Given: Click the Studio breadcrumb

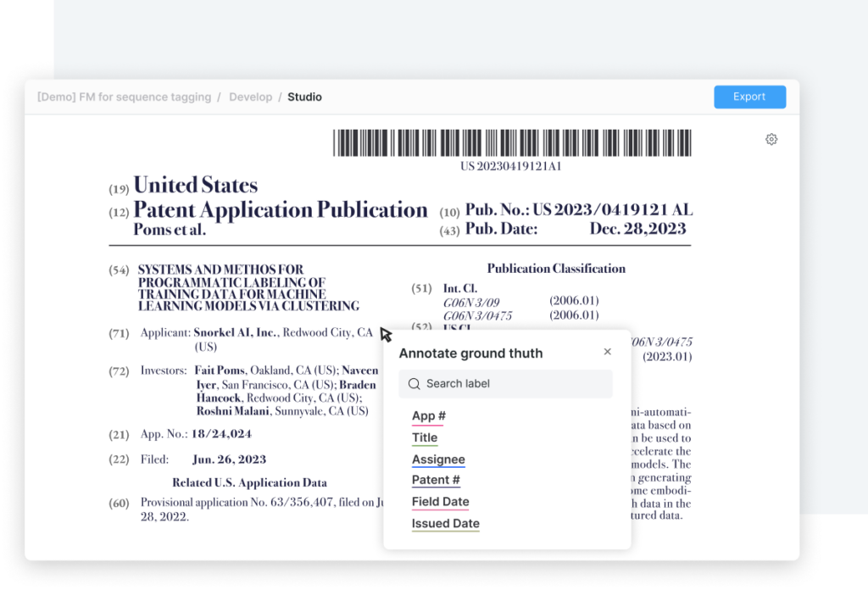Looking at the screenshot, I should (x=304, y=97).
